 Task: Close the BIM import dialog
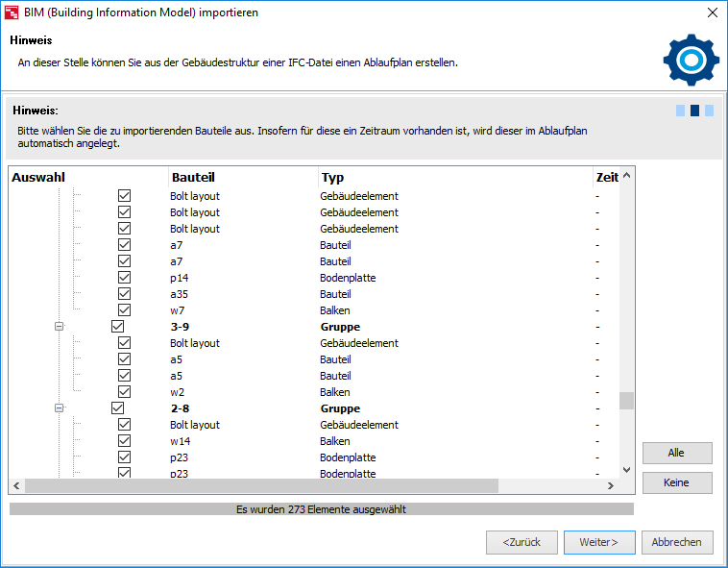click(712, 12)
